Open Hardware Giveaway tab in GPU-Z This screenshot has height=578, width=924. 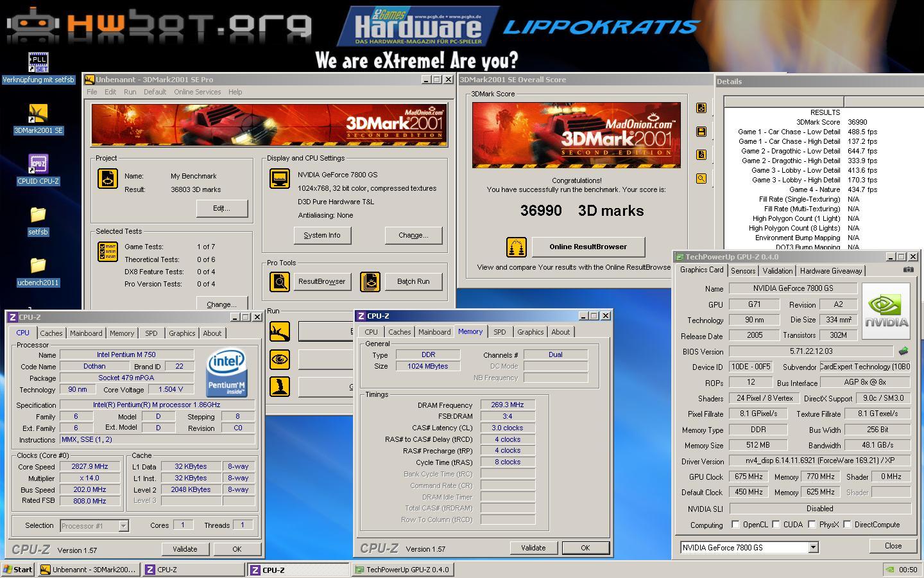point(831,271)
